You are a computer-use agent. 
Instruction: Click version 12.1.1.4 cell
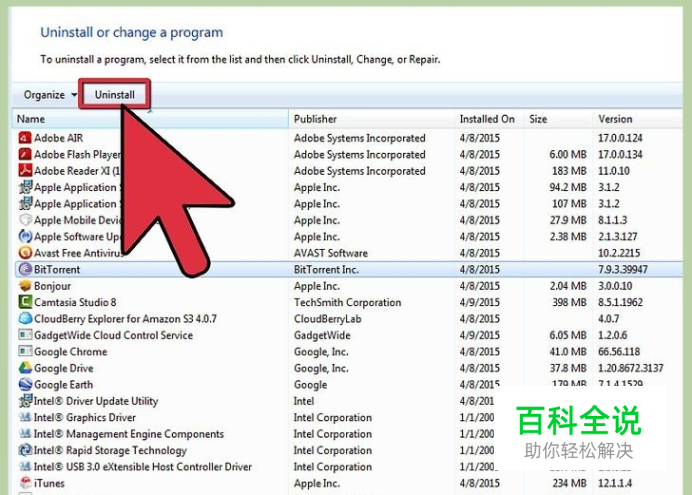[615, 483]
